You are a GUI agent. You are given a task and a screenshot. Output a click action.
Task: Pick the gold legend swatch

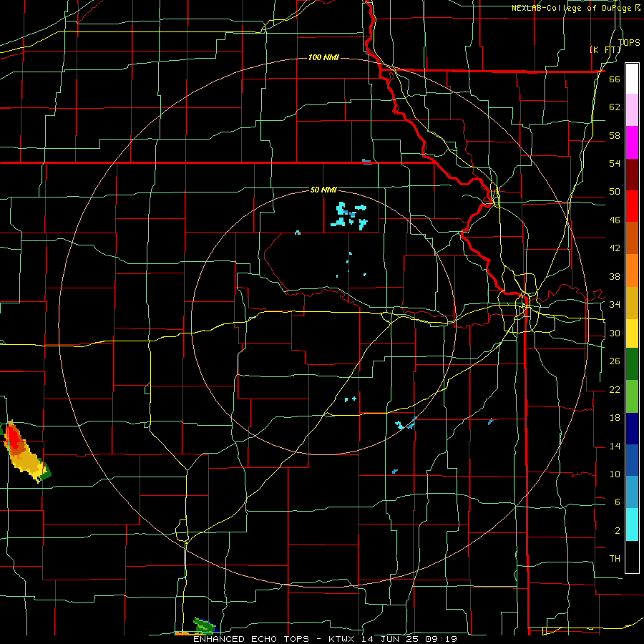(632, 303)
